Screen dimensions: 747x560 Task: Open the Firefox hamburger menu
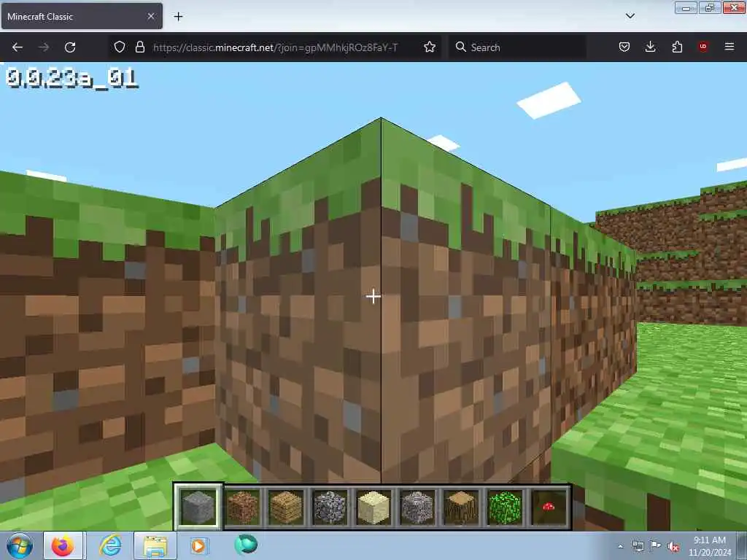(x=729, y=47)
